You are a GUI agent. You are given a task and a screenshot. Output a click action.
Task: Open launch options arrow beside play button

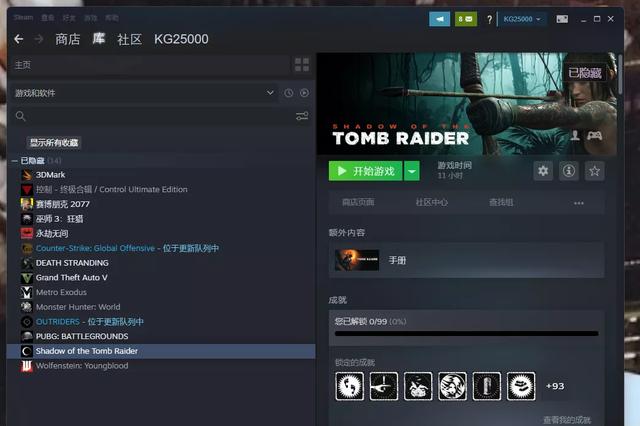click(x=412, y=171)
